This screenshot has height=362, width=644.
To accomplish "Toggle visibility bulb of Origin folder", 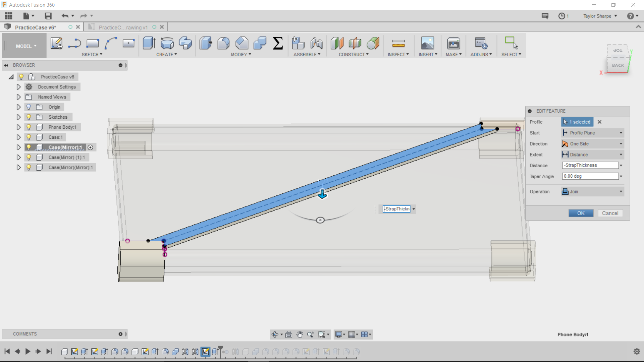I will point(29,107).
